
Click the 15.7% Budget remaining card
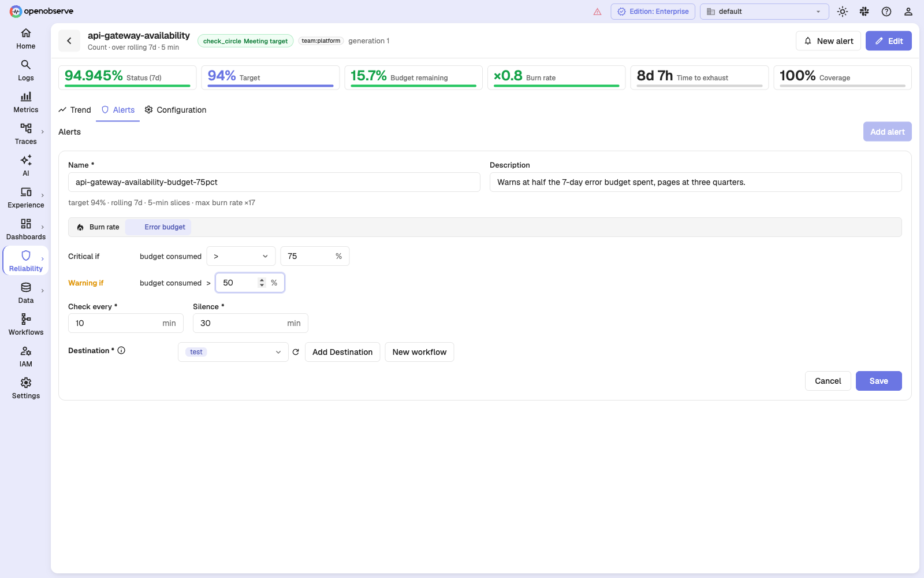coord(413,77)
